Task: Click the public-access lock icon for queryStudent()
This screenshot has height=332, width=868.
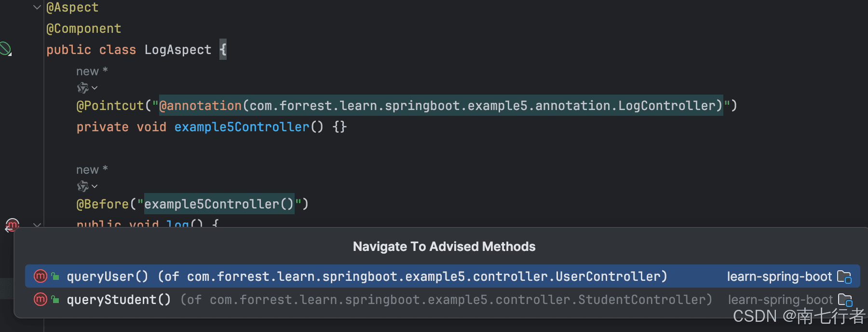Action: click(x=55, y=300)
